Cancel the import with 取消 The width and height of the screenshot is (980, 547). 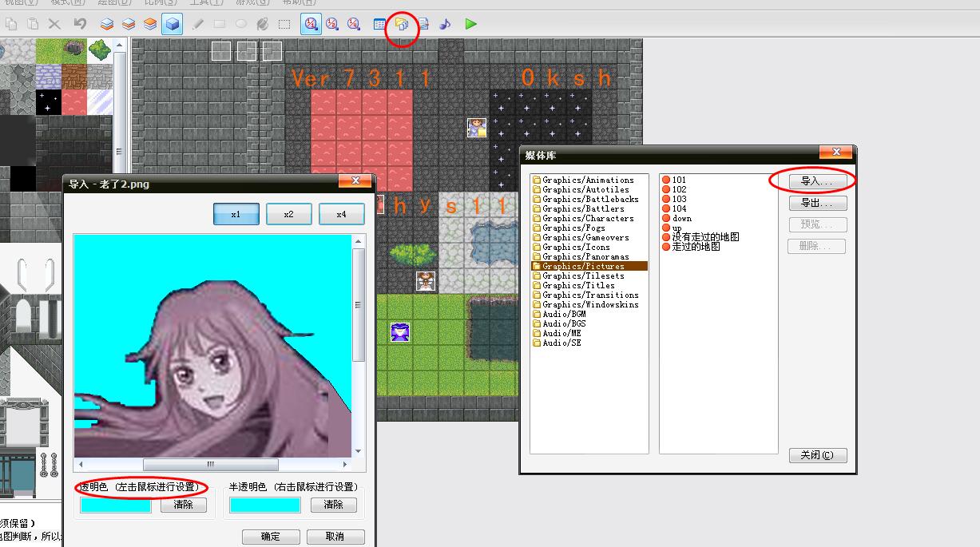[x=335, y=537]
